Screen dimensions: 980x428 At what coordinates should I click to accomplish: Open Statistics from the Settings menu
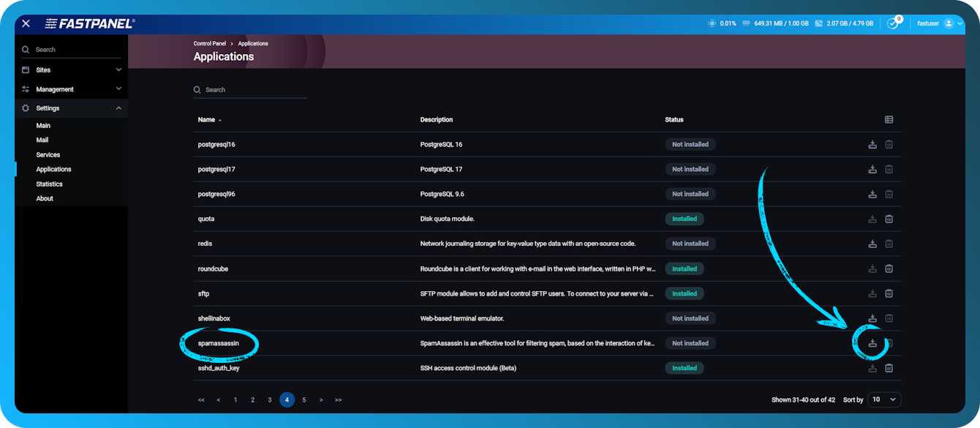[x=49, y=184]
